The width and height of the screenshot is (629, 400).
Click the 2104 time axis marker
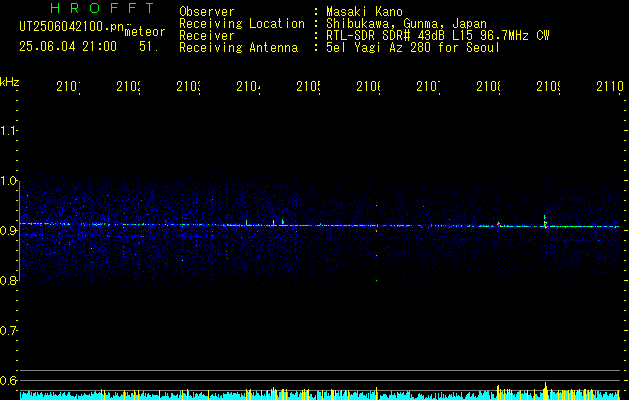[248, 87]
